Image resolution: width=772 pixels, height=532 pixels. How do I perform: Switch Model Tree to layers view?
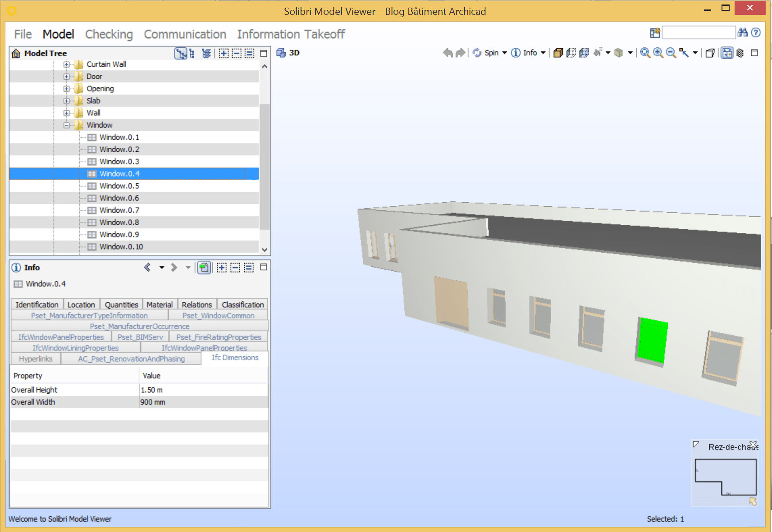click(x=206, y=54)
